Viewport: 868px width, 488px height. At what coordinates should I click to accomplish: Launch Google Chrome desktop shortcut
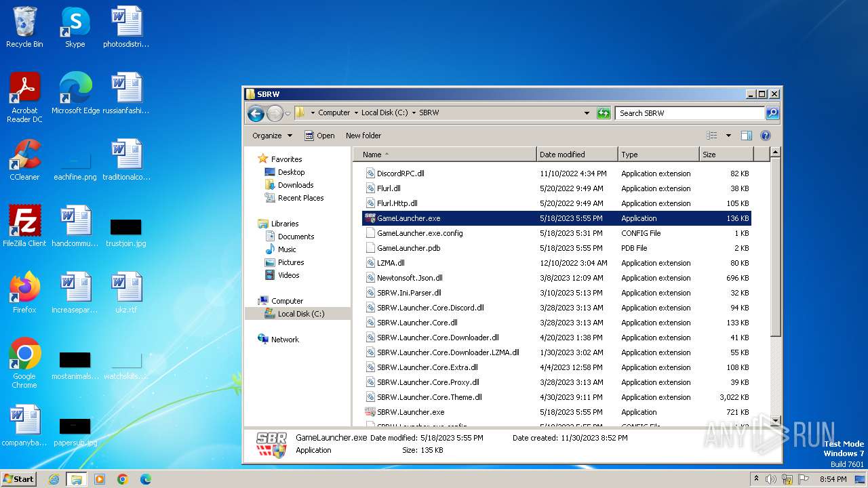click(x=24, y=363)
